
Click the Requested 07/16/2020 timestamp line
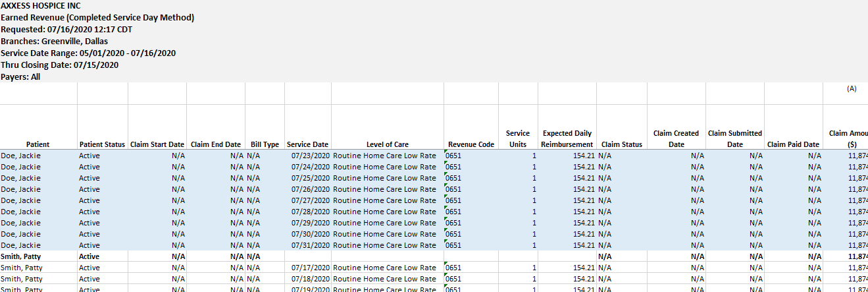(66, 30)
